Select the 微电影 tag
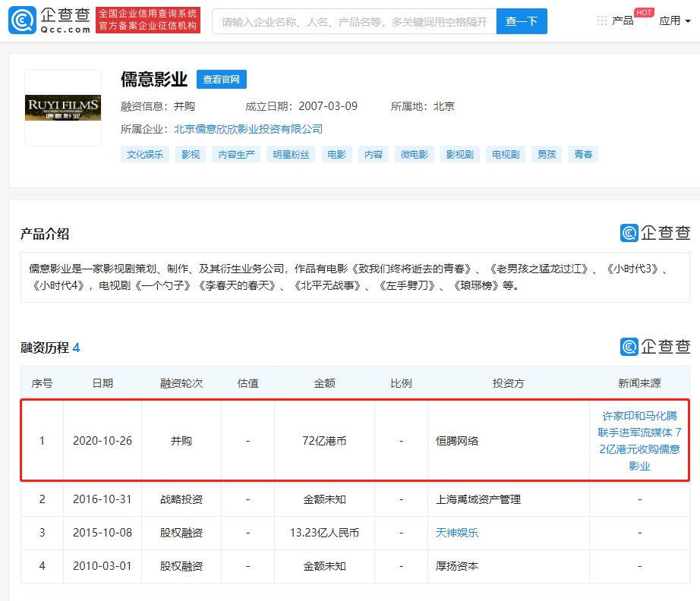 coord(415,154)
